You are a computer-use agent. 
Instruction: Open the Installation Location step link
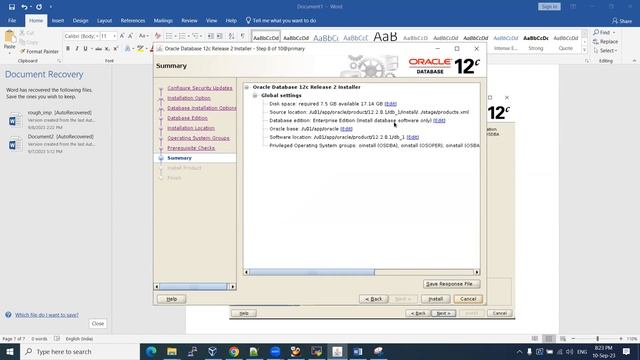pyautogui.click(x=191, y=128)
